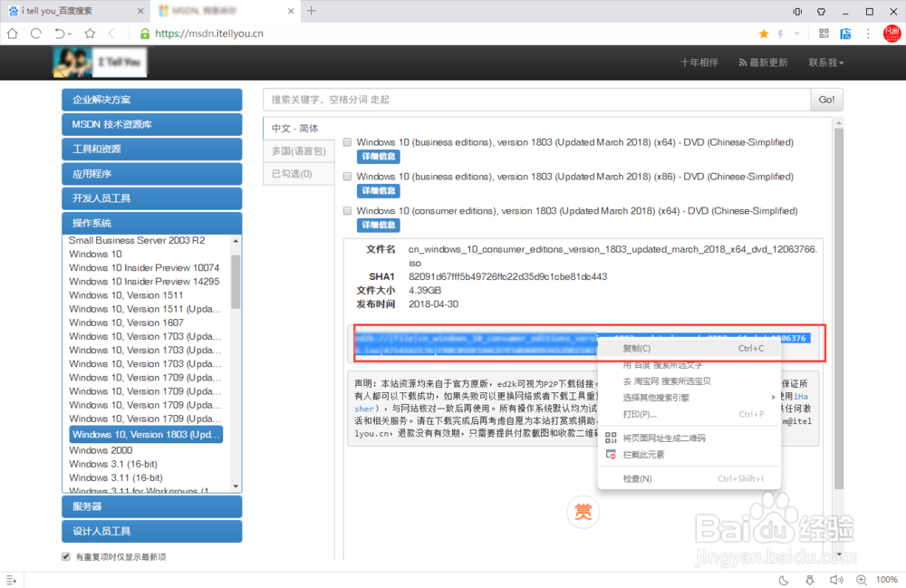906x588 pixels.
Task: Close the 'i tell you_百度搜索' tab
Action: [140, 11]
